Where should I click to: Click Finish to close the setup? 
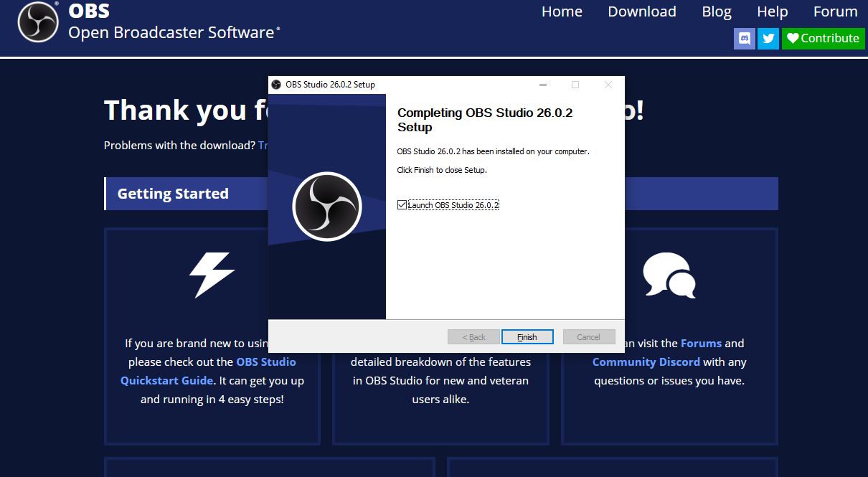527,337
